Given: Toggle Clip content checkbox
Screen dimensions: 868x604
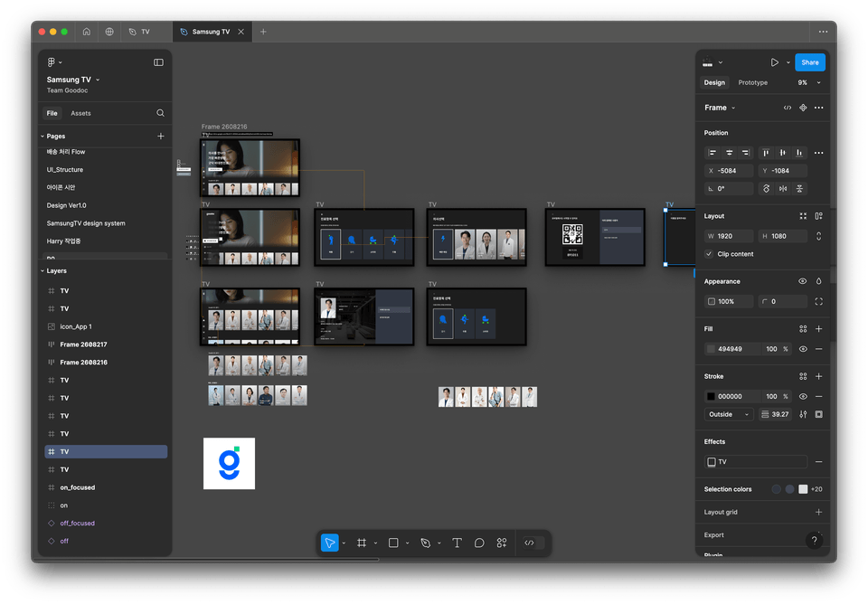Looking at the screenshot, I should (709, 253).
